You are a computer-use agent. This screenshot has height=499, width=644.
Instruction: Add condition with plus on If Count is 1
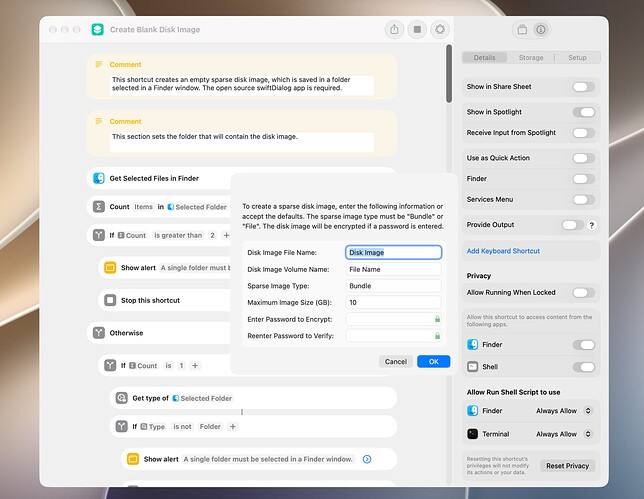[x=195, y=366]
